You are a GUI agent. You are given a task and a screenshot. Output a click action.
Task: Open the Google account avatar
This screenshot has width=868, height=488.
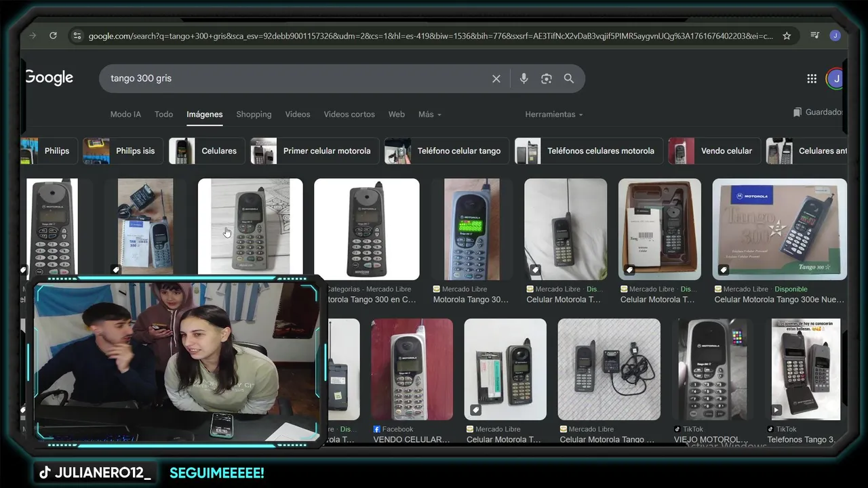(835, 79)
